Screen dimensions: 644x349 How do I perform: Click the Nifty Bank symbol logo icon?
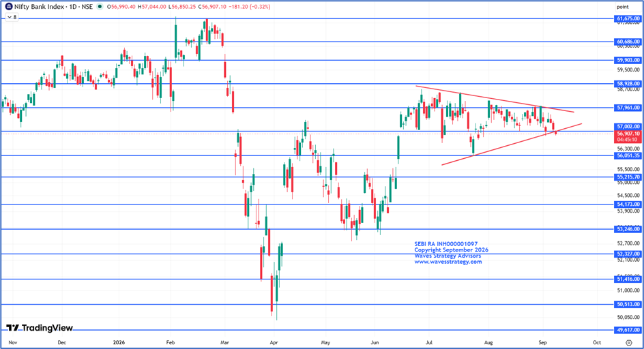click(8, 7)
